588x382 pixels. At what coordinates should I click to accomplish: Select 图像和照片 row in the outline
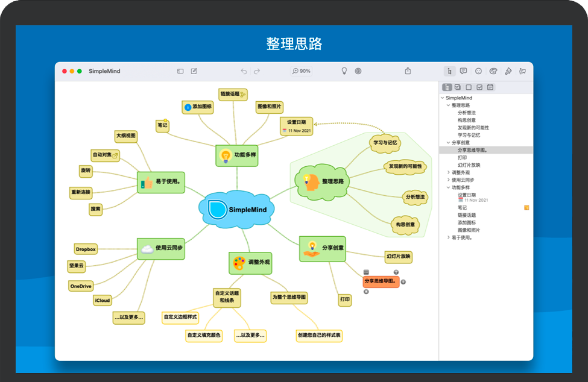point(485,230)
